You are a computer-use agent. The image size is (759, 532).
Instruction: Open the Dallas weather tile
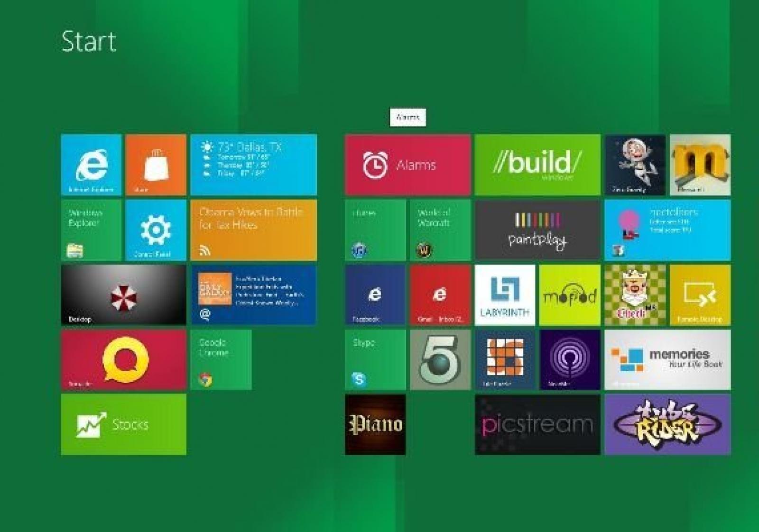click(x=253, y=165)
